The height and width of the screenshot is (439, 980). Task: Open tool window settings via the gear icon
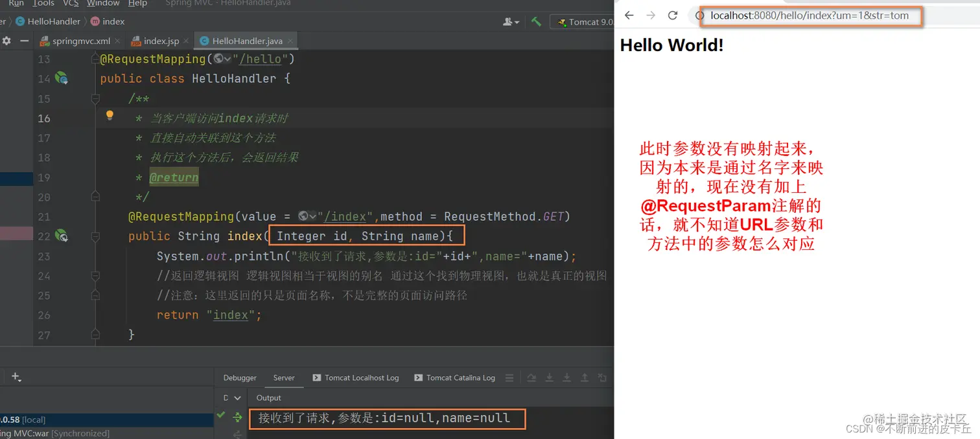pyautogui.click(x=6, y=39)
